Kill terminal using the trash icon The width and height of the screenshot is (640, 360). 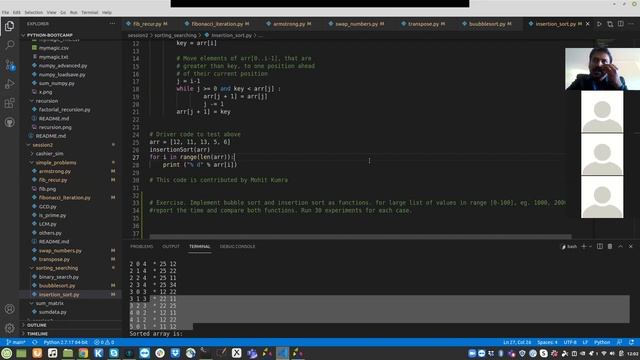[x=610, y=247]
